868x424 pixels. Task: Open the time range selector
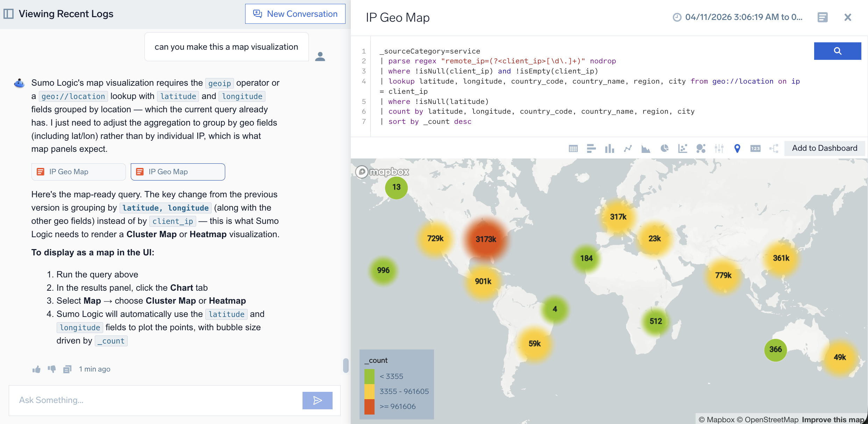click(738, 17)
